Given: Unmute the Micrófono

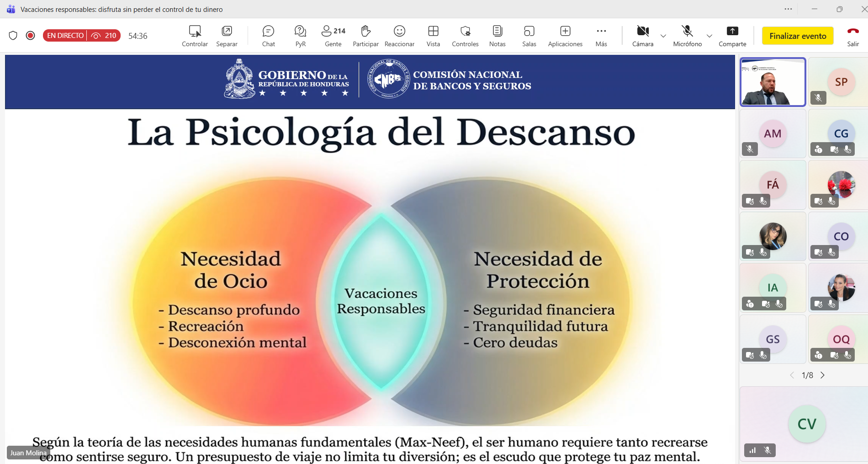Looking at the screenshot, I should pos(687,36).
